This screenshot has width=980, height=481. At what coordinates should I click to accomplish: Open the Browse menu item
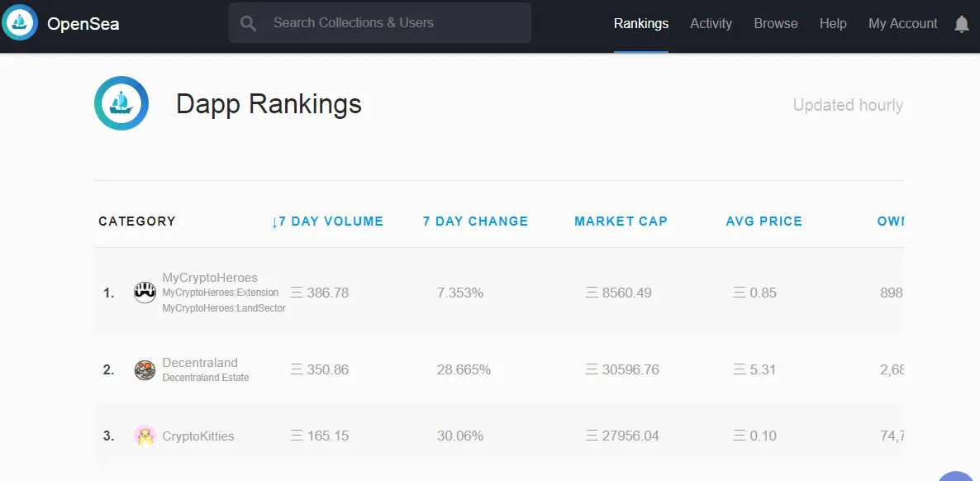pyautogui.click(x=776, y=24)
